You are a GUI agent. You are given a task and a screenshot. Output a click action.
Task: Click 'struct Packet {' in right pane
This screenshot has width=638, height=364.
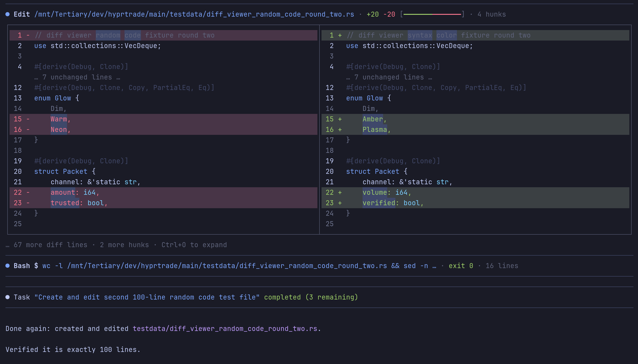(377, 172)
